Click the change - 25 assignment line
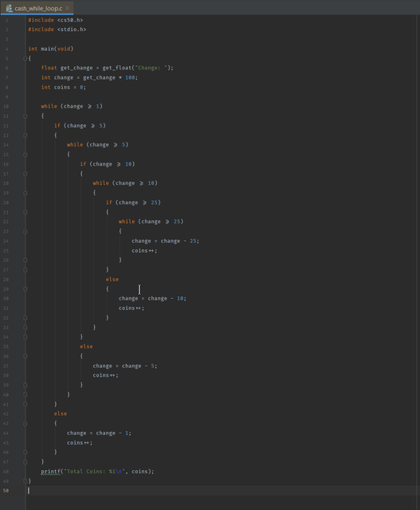 click(165, 241)
